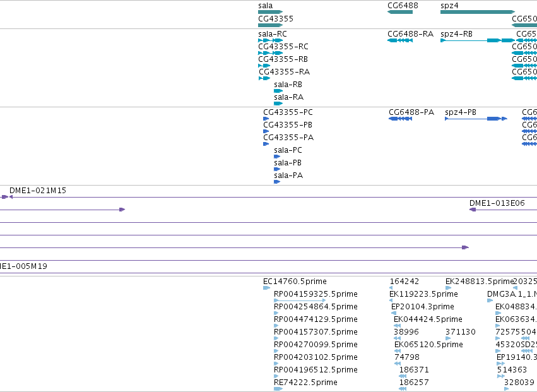
Task: Select the CG43355-PB protein label
Action: [288, 125]
